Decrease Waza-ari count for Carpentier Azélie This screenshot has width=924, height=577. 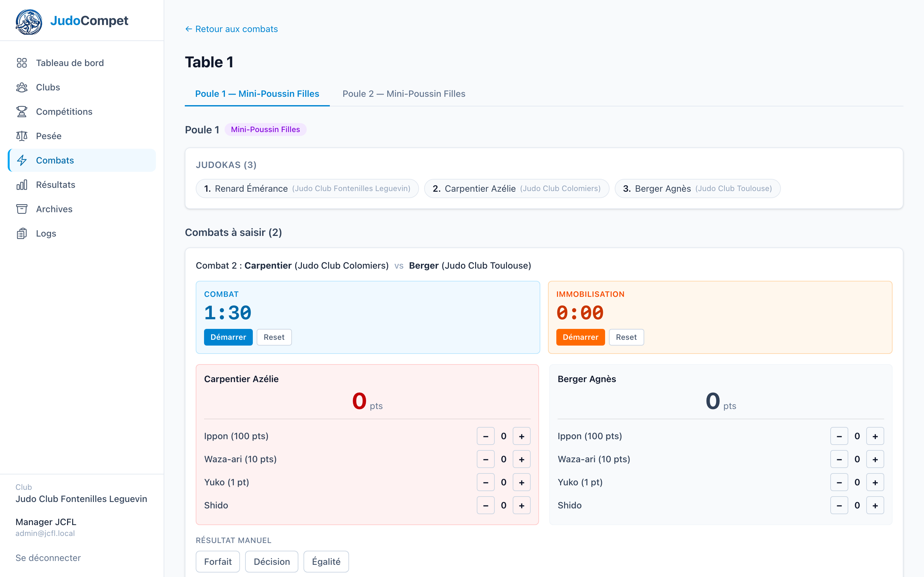[x=486, y=459]
